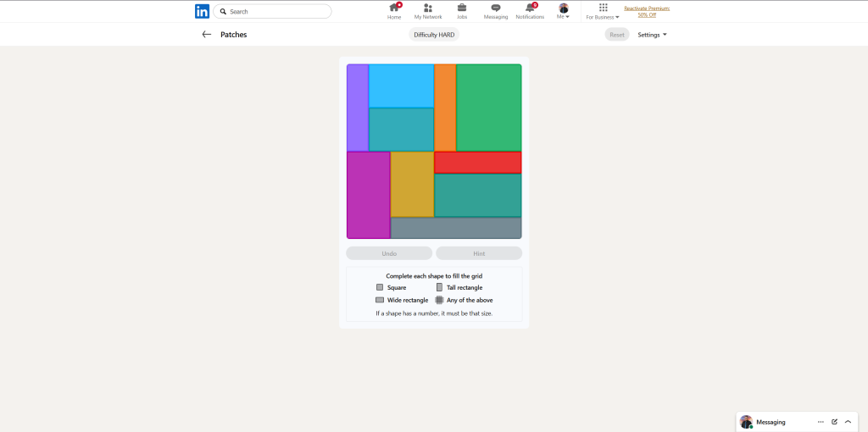
Task: Expand the Me profile menu
Action: [564, 11]
